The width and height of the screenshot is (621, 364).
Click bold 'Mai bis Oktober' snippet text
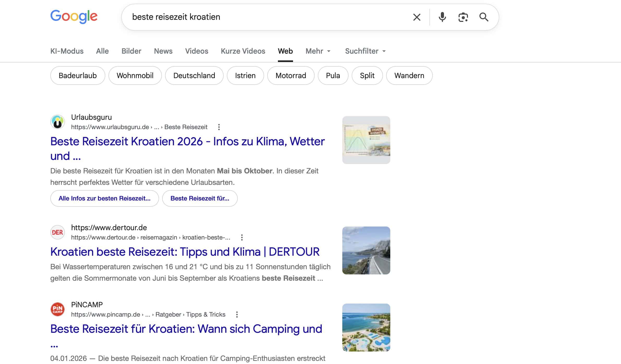(245, 171)
